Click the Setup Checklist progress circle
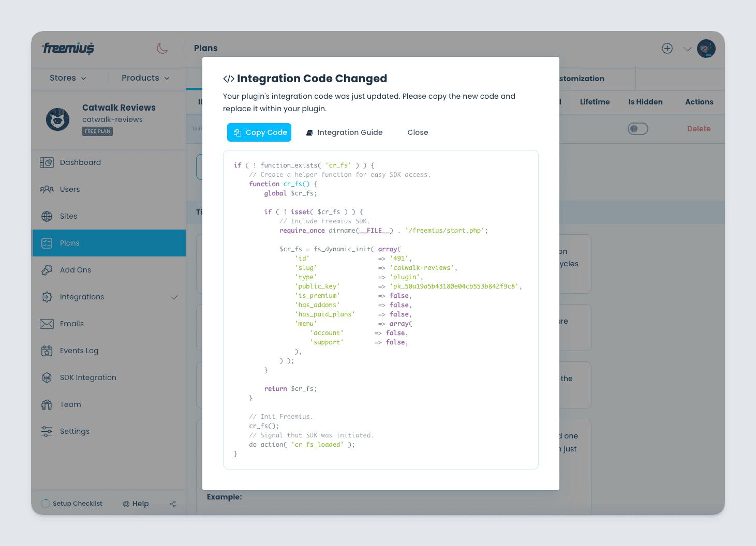756x546 pixels. (x=46, y=504)
